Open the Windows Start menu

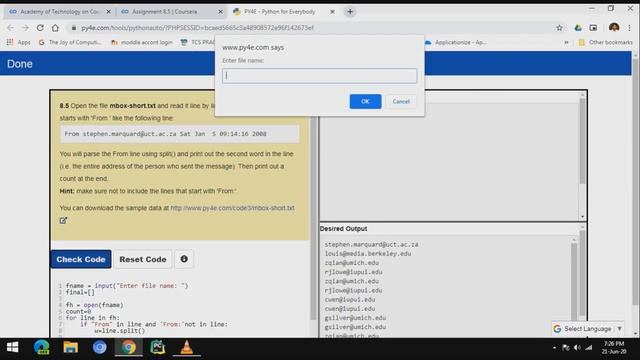13,347
